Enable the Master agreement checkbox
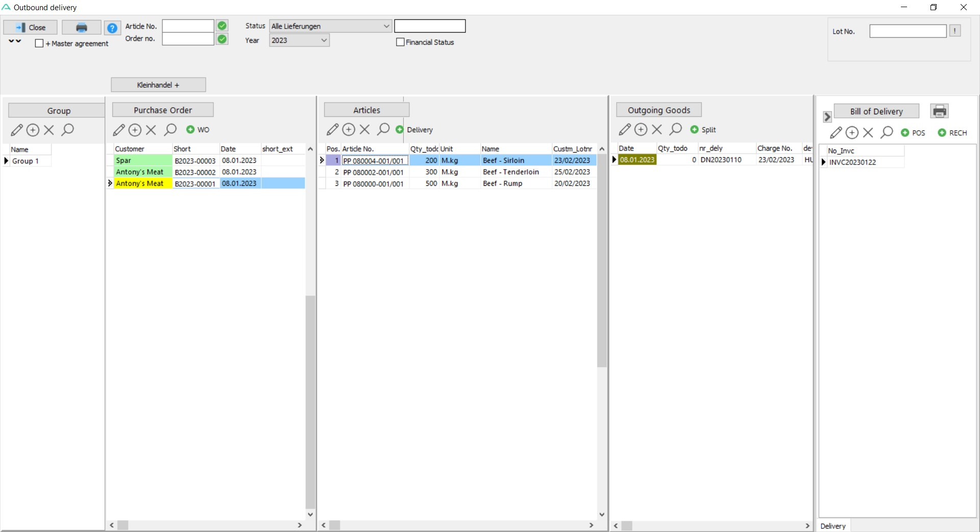The image size is (980, 532). (39, 44)
